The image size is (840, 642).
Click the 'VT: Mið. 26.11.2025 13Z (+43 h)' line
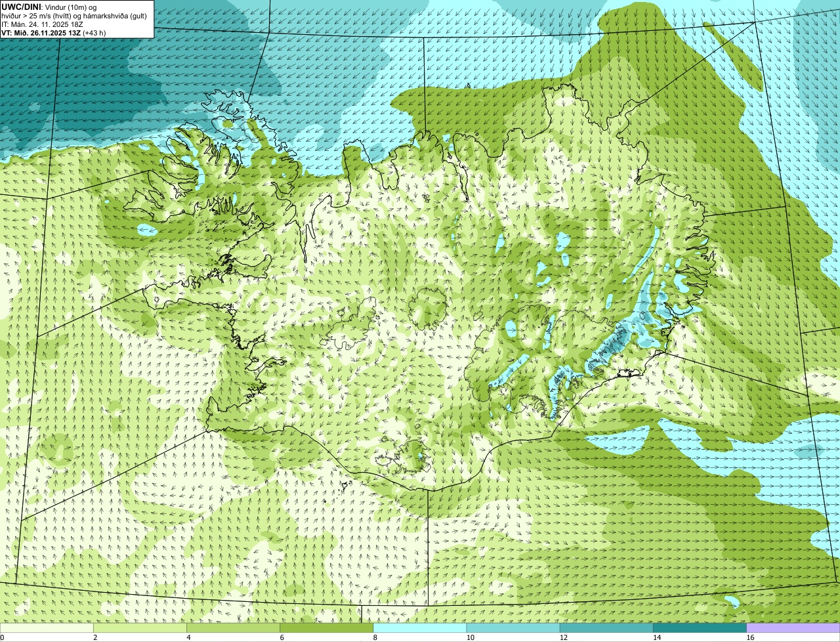point(54,32)
